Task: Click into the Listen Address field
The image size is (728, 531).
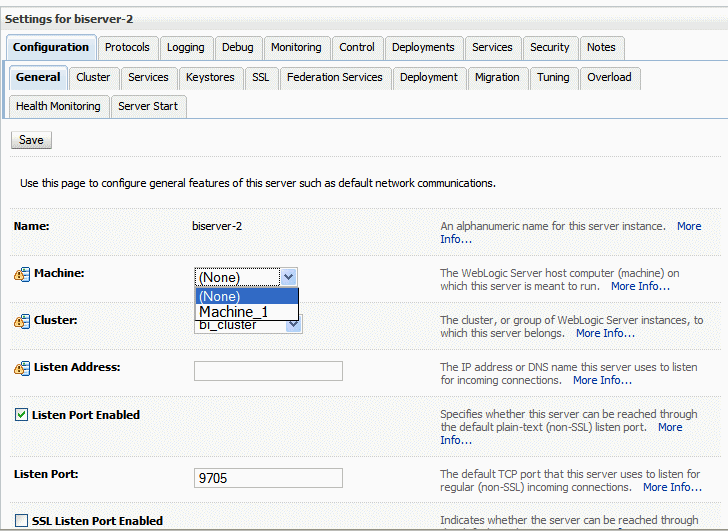Action: point(268,371)
